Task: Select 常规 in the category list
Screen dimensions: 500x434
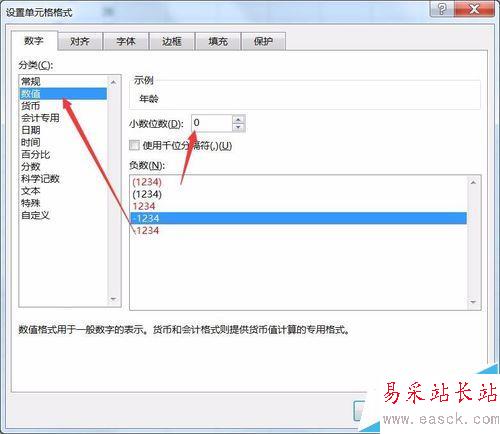Action: click(63, 81)
